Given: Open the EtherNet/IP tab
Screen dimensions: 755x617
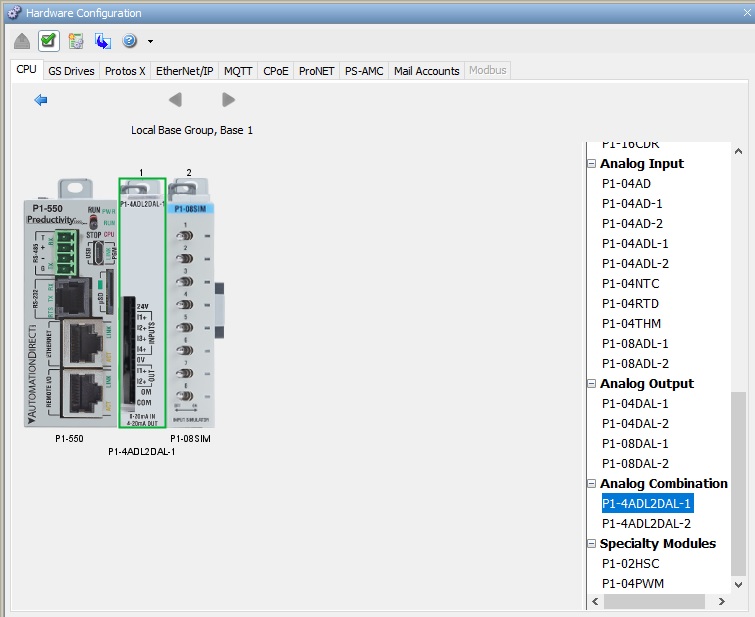Looking at the screenshot, I should 184,71.
